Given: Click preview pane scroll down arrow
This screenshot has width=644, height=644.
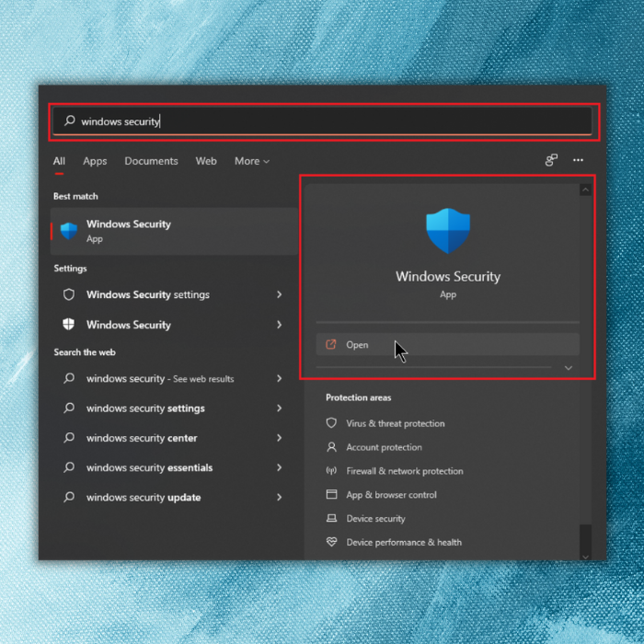Looking at the screenshot, I should (586, 557).
